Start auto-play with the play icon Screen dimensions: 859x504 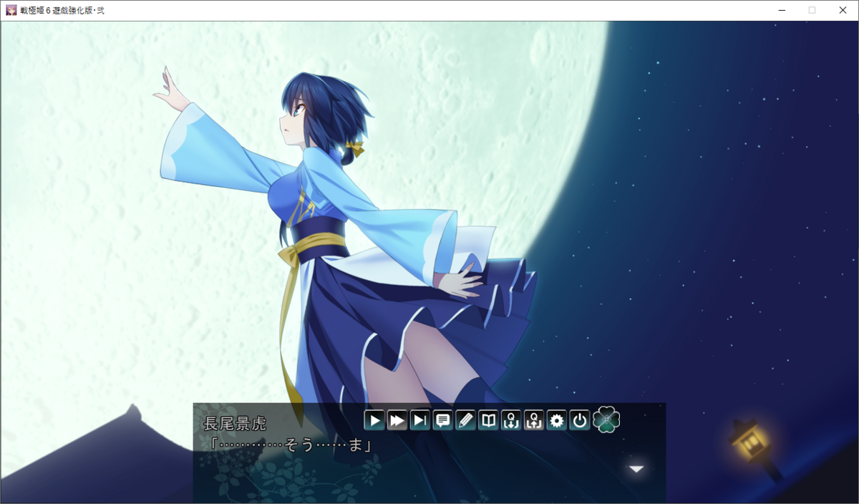[x=374, y=420]
